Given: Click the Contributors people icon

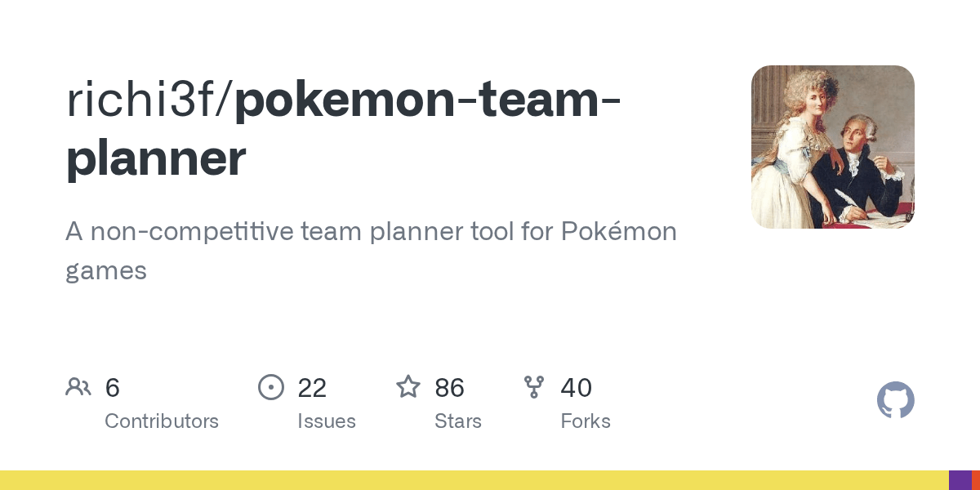Looking at the screenshot, I should (x=78, y=387).
